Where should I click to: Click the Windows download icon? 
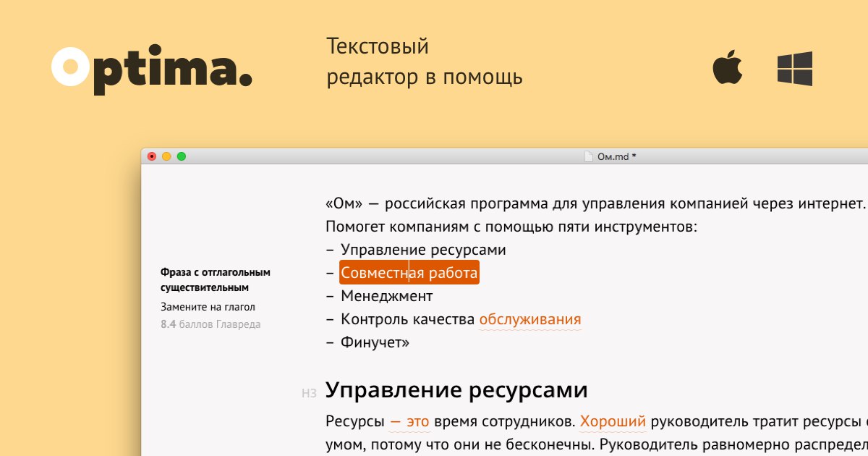795,69
